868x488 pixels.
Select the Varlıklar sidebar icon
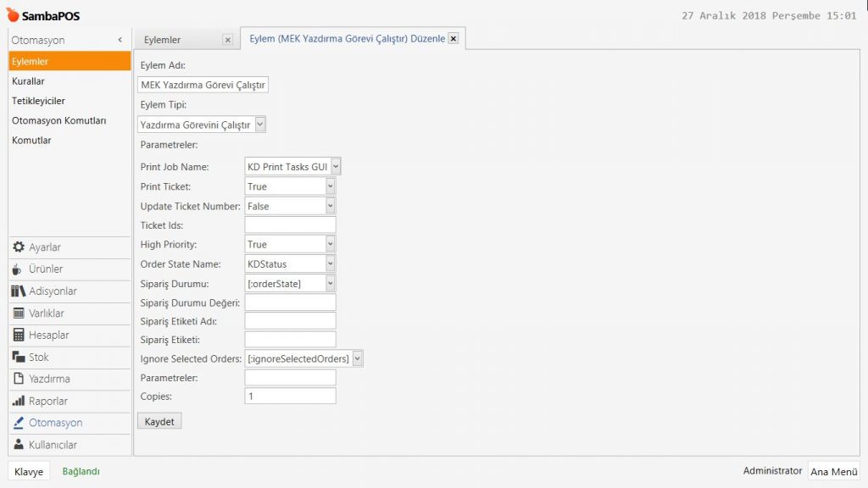[x=19, y=313]
